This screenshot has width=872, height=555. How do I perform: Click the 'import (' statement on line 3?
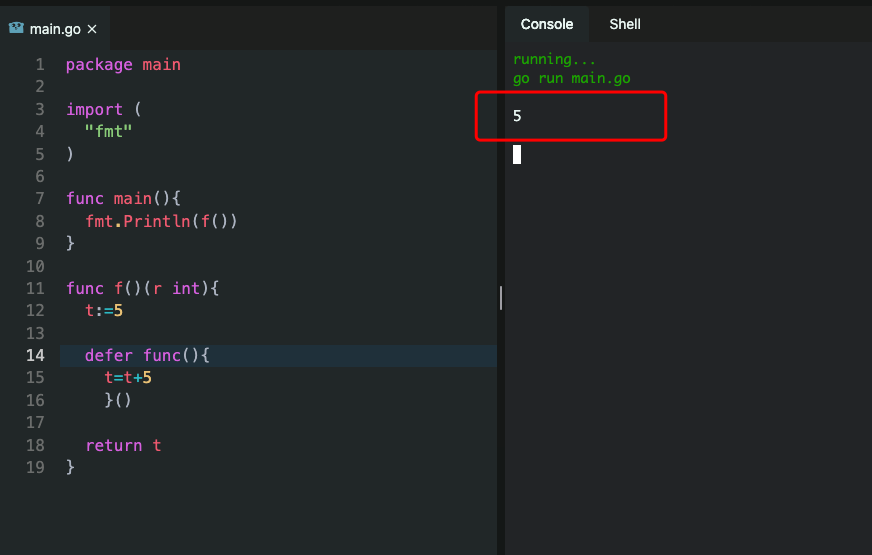[103, 110]
